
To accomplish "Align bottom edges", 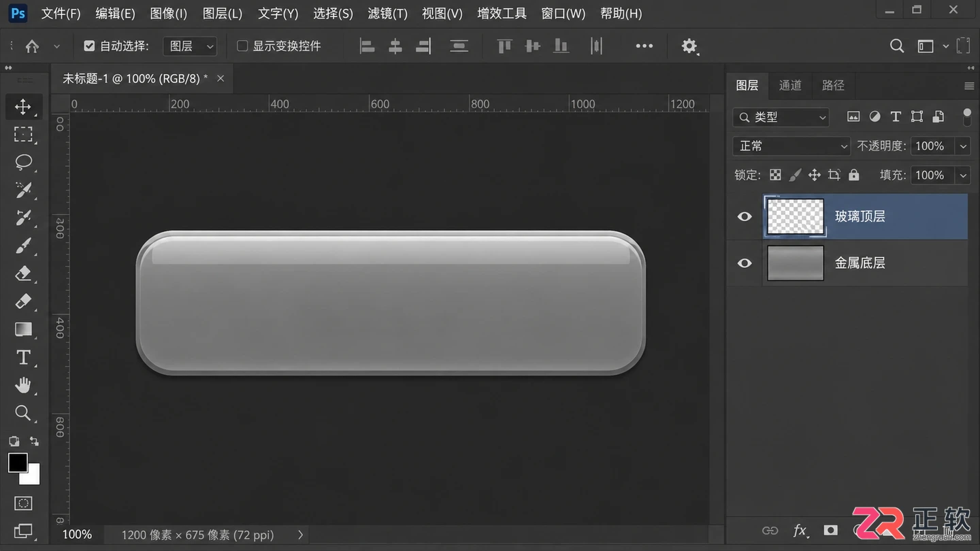I will pos(561,46).
